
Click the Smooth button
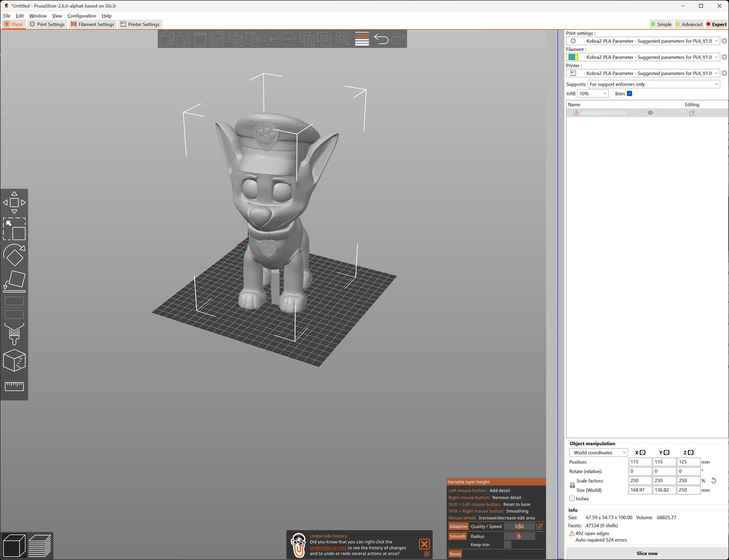click(457, 536)
